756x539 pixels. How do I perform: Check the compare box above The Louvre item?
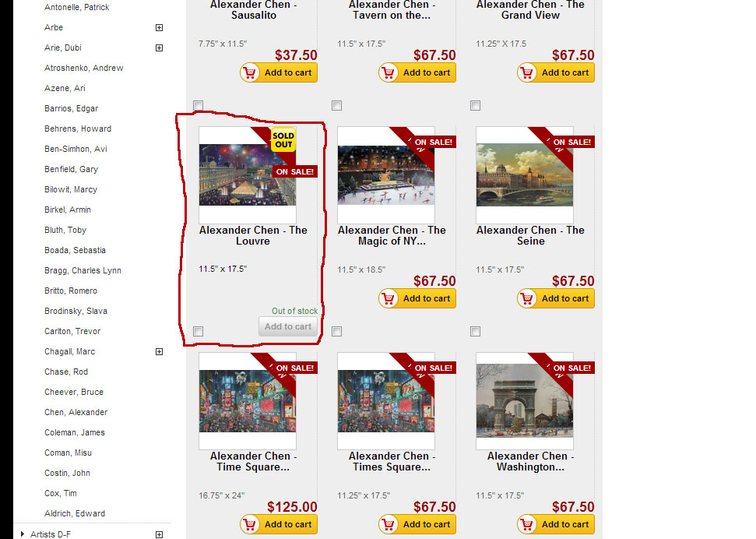(x=199, y=106)
